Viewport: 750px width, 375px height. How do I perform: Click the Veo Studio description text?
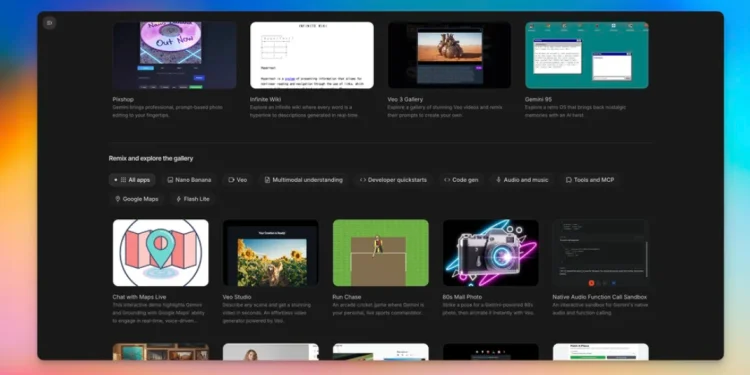tap(267, 313)
